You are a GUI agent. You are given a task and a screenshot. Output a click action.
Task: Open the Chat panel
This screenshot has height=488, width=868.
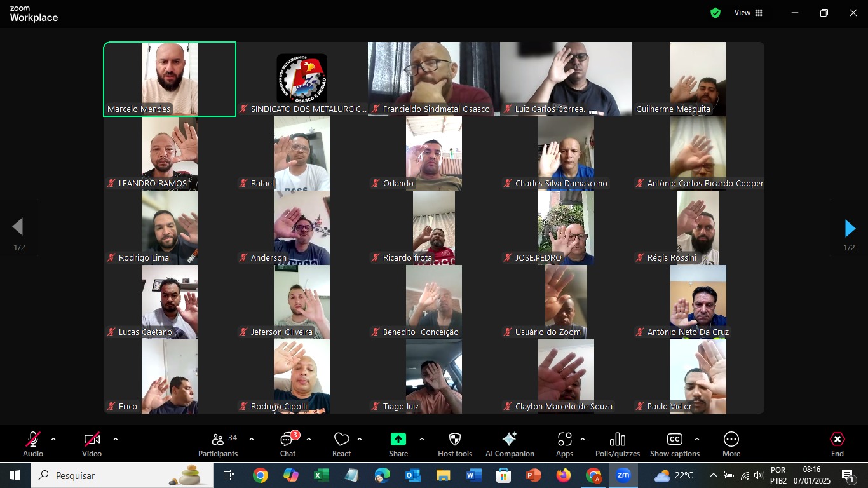(x=288, y=444)
